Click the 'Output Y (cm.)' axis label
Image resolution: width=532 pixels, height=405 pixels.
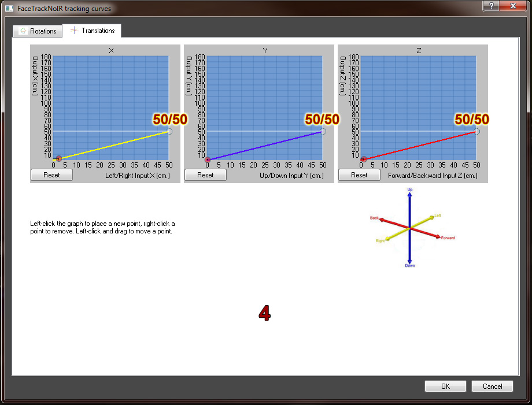(189, 76)
